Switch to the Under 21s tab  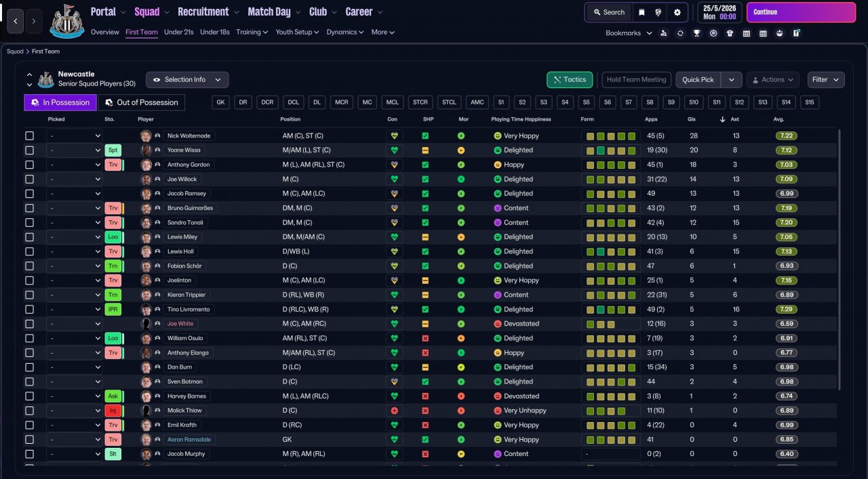point(179,32)
